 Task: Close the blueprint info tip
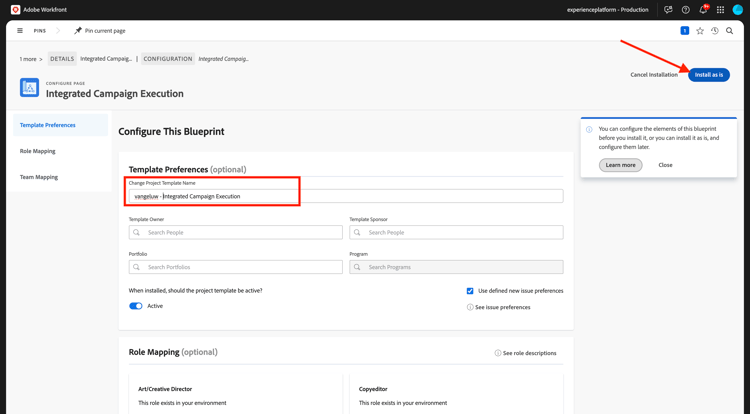pos(665,165)
